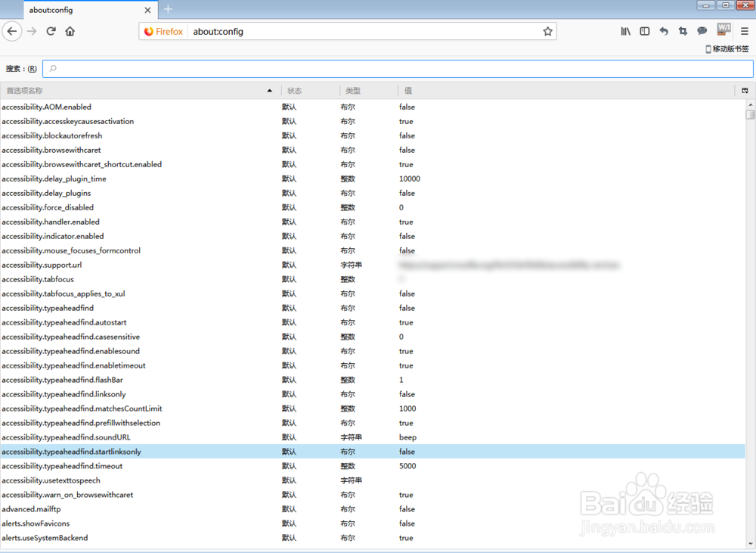The image size is (756, 553).
Task: Select accessibility.tabfocus preference
Action: 372,279
